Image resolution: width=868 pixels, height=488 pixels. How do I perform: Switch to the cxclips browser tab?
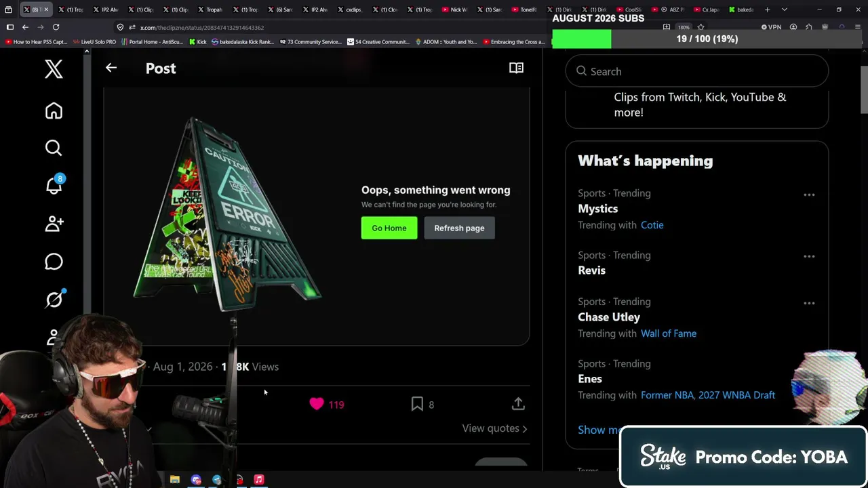[x=350, y=9]
